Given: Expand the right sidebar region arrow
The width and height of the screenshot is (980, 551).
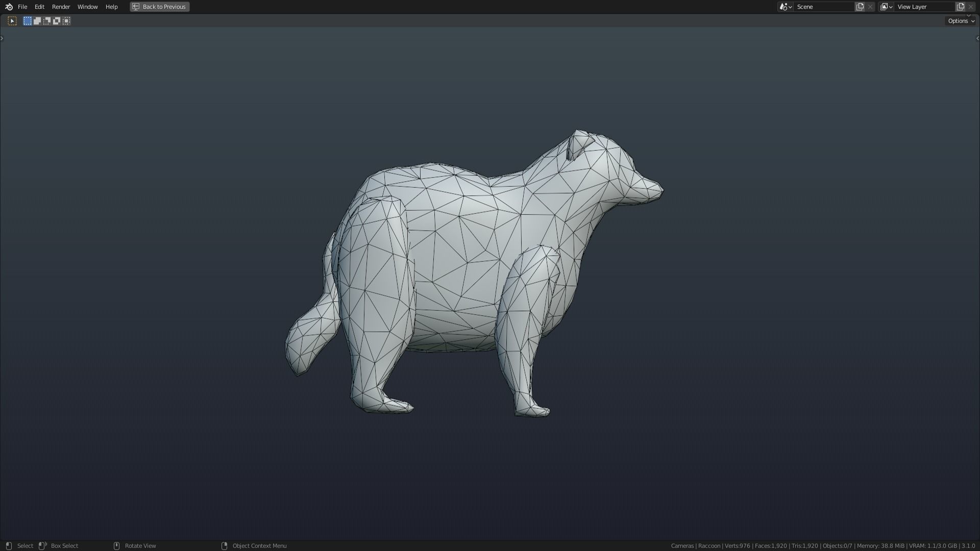Looking at the screenshot, I should [977, 38].
